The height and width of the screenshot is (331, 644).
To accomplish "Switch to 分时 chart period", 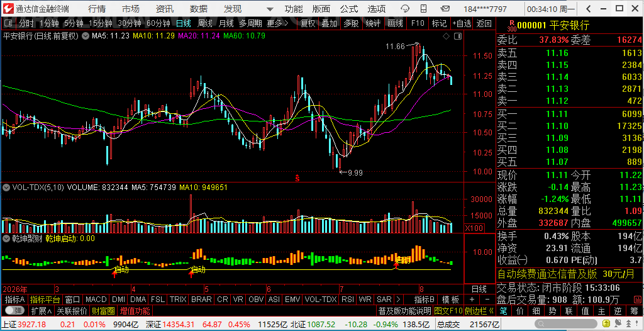I will point(26,23).
